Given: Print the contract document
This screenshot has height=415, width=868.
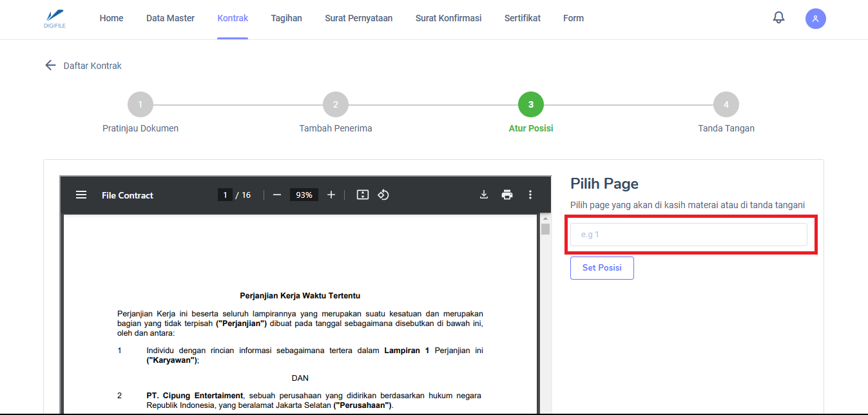Looking at the screenshot, I should 507,195.
